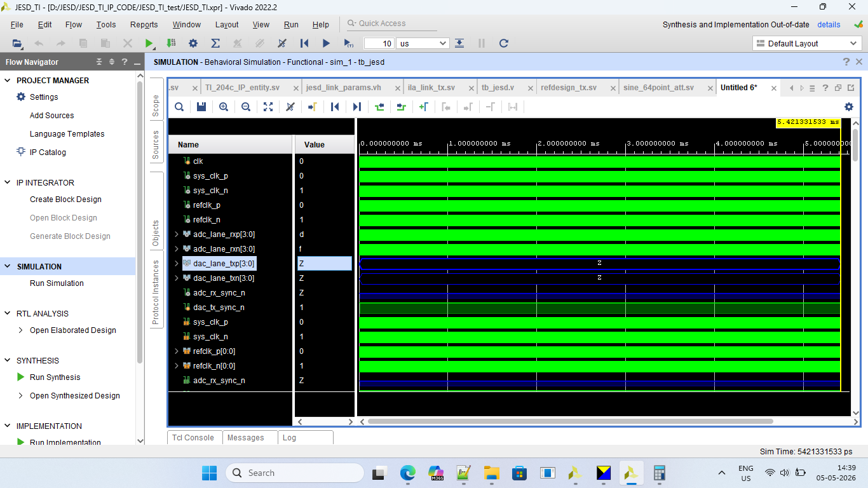This screenshot has width=868, height=488.
Task: Click the Previous Transition icon
Action: tap(379, 107)
